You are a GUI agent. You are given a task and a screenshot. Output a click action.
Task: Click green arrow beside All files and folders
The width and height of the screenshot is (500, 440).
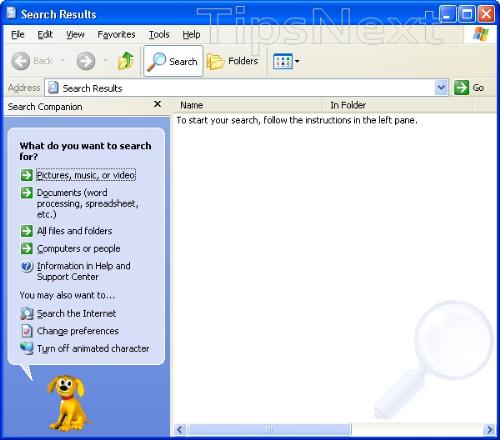pos(27,231)
